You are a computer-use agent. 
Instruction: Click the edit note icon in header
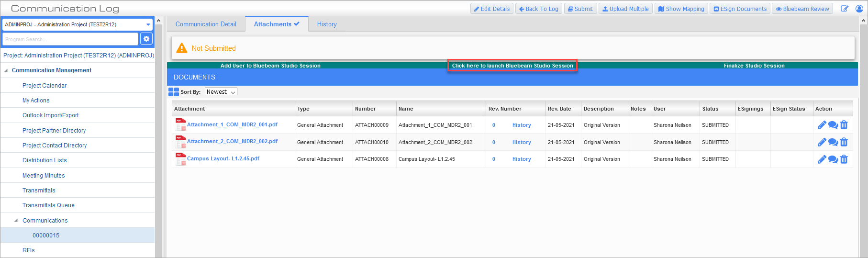[x=845, y=9]
